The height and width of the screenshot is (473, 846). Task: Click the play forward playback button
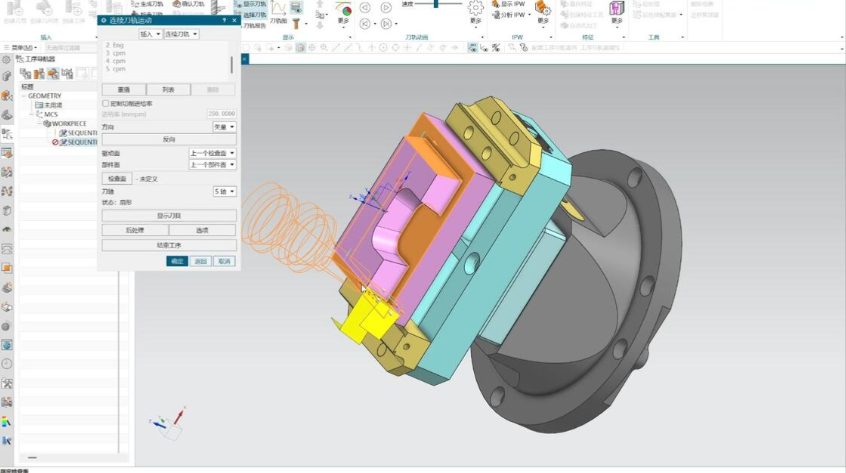pos(386,8)
